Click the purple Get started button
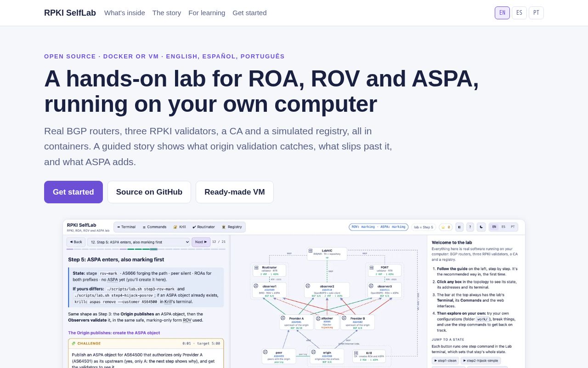The width and height of the screenshot is (588, 368). tap(73, 192)
